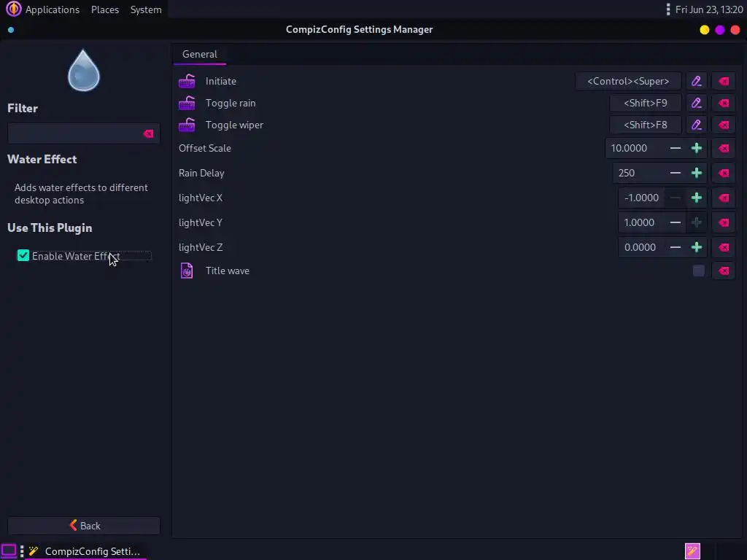Click the show desktop icon in the taskbar
Viewport: 747px width, 560px height.
[9, 551]
